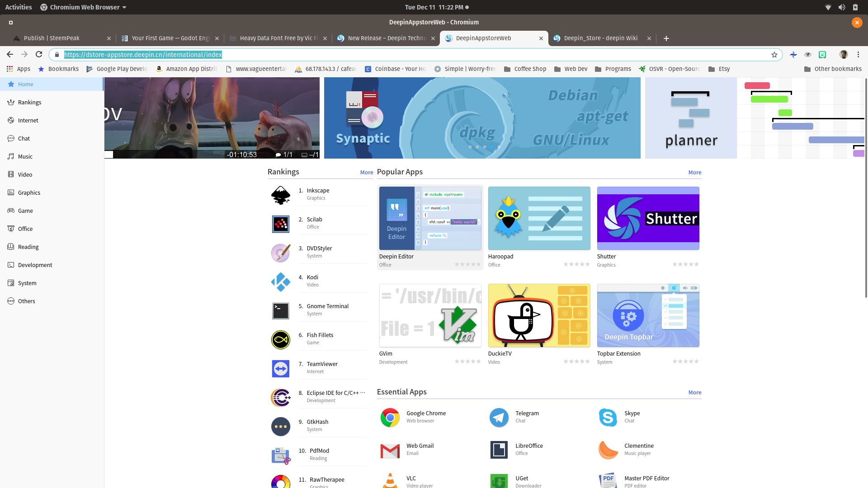
Task: Open the Coffee Shop bookmarks folder
Action: coord(525,69)
